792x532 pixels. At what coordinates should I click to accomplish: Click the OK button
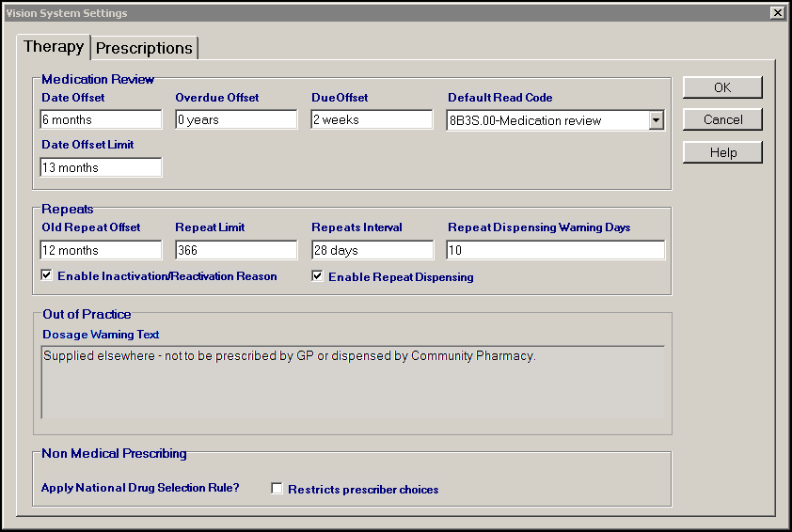(x=722, y=87)
